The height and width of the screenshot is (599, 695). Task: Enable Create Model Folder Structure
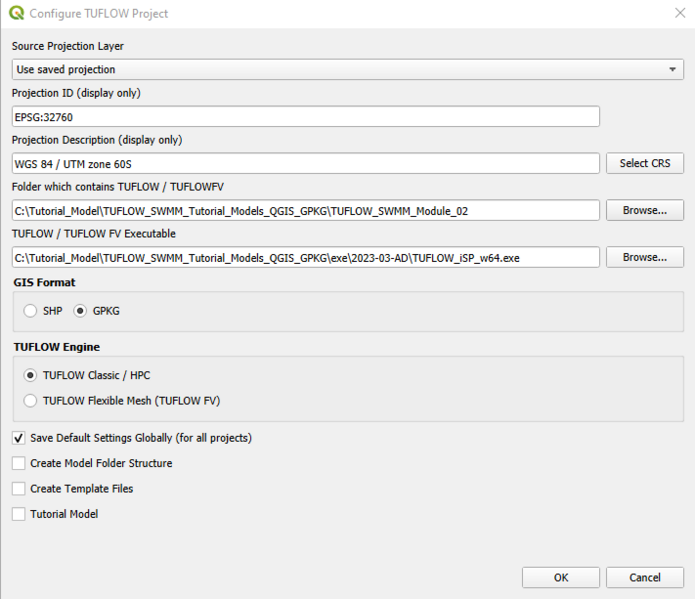click(18, 463)
